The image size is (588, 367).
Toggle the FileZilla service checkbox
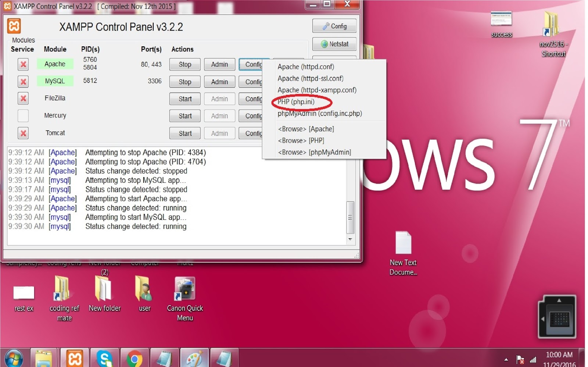tap(23, 99)
